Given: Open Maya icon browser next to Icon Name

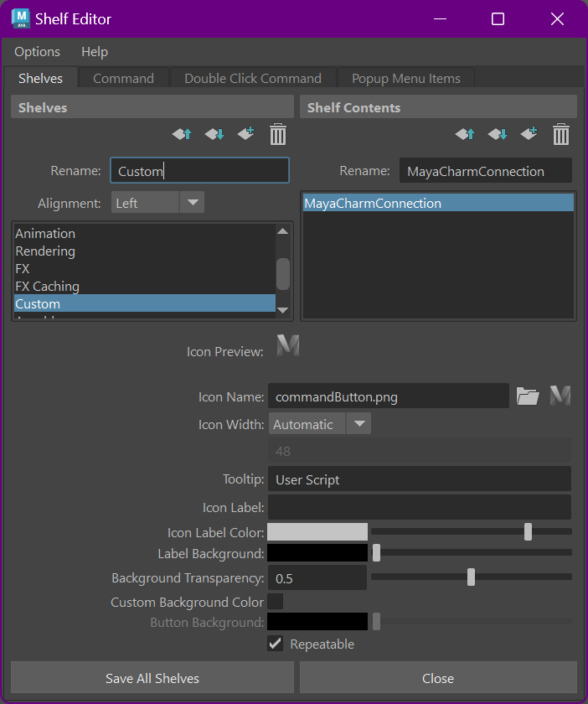Looking at the screenshot, I should pyautogui.click(x=560, y=396).
